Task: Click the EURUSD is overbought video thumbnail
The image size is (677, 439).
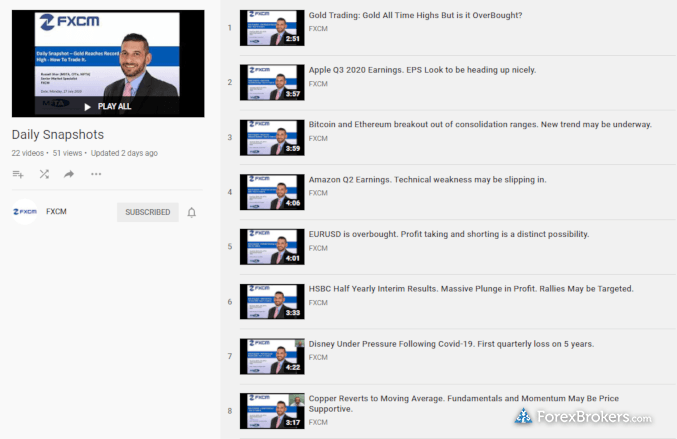Action: (x=272, y=246)
